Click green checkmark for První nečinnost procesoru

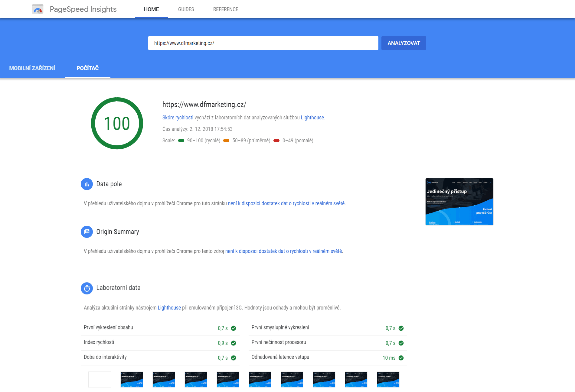(401, 343)
